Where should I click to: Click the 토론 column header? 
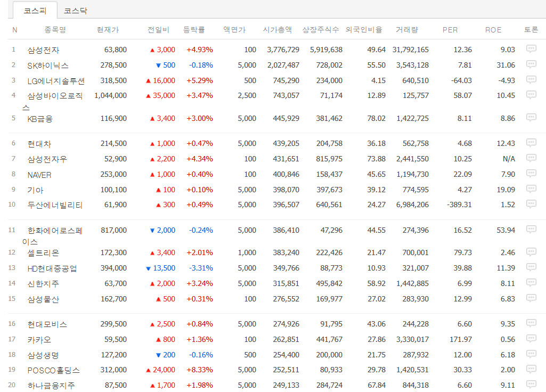(x=531, y=30)
